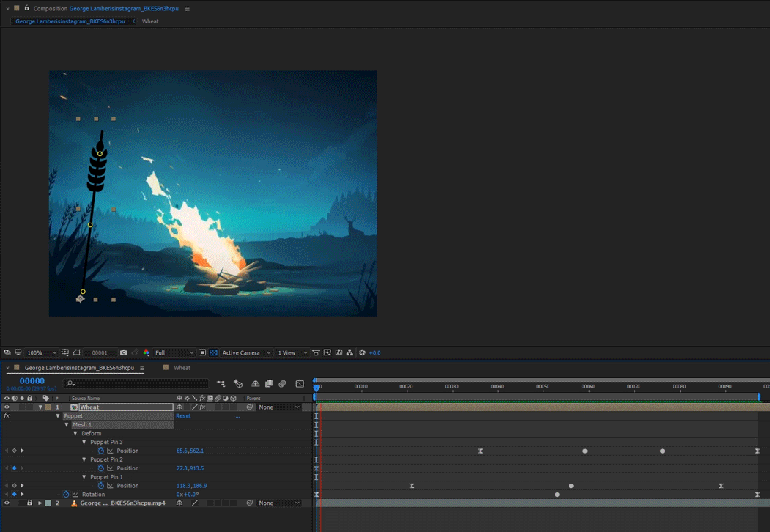Click the Puppet Pin 3 Position stopwatch

[100, 451]
